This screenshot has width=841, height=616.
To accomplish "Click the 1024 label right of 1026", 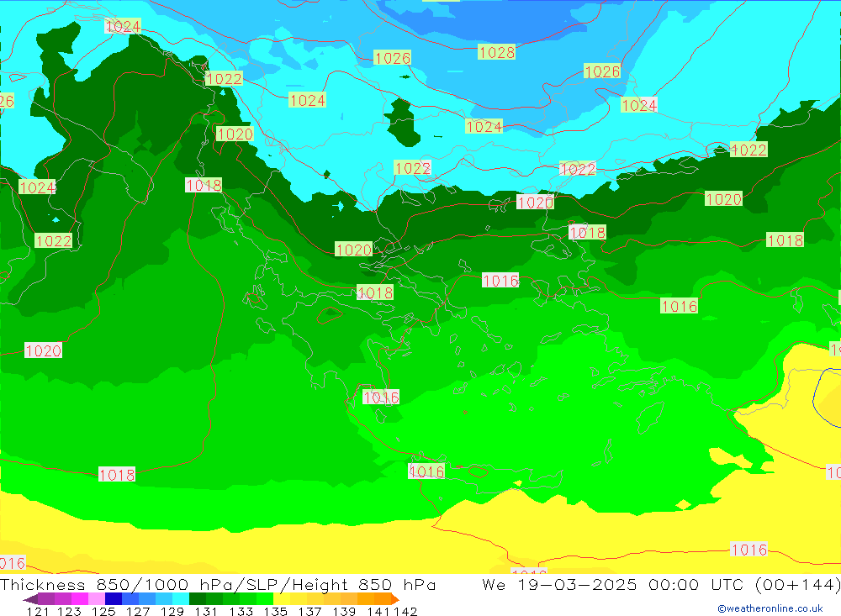I will [x=639, y=105].
